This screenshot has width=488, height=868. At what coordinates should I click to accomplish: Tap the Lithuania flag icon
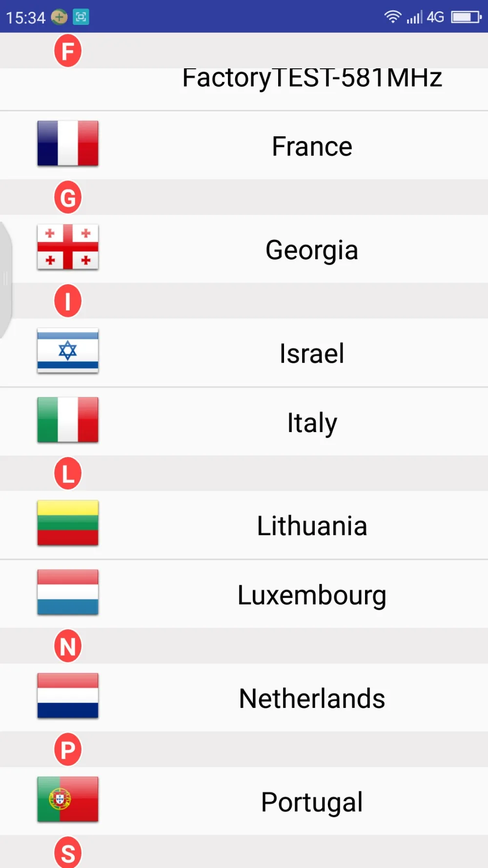tap(68, 523)
